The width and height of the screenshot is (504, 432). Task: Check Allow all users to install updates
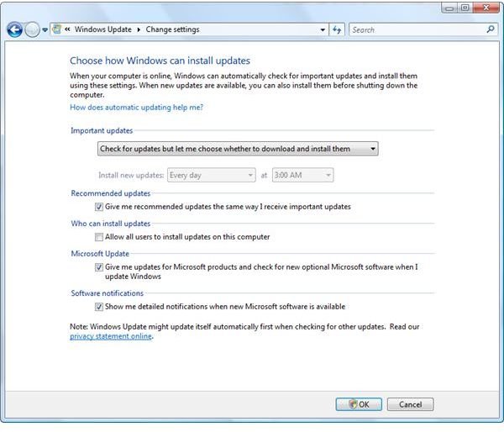(98, 237)
